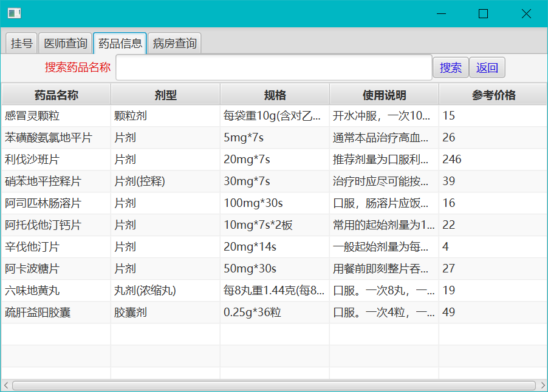Select the 利伐沙班片 row
Image resolution: width=548 pixels, height=392 pixels.
pos(274,160)
